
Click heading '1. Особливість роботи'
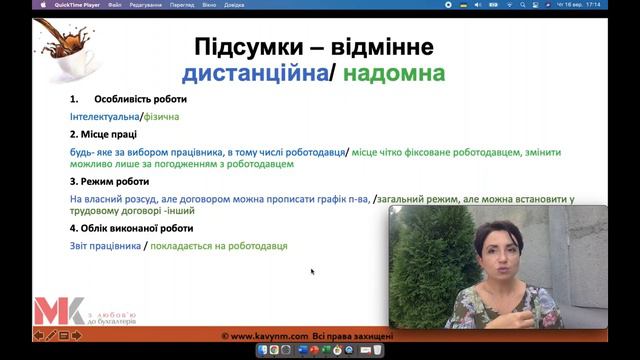[128, 99]
